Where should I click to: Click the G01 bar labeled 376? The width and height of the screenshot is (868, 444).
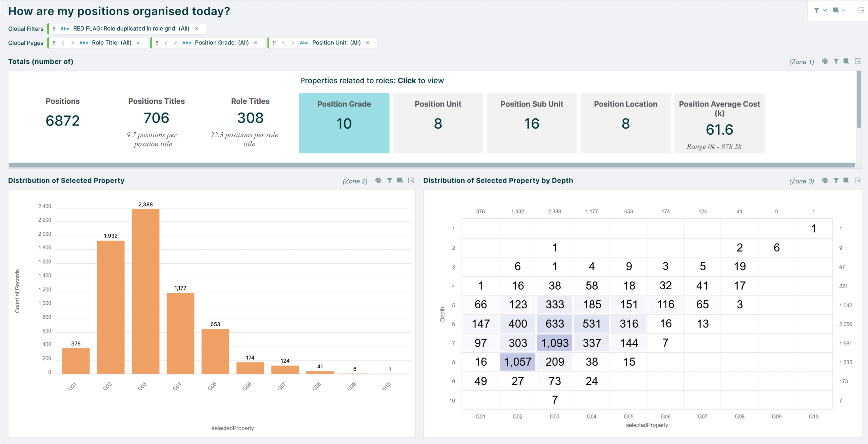tap(76, 361)
